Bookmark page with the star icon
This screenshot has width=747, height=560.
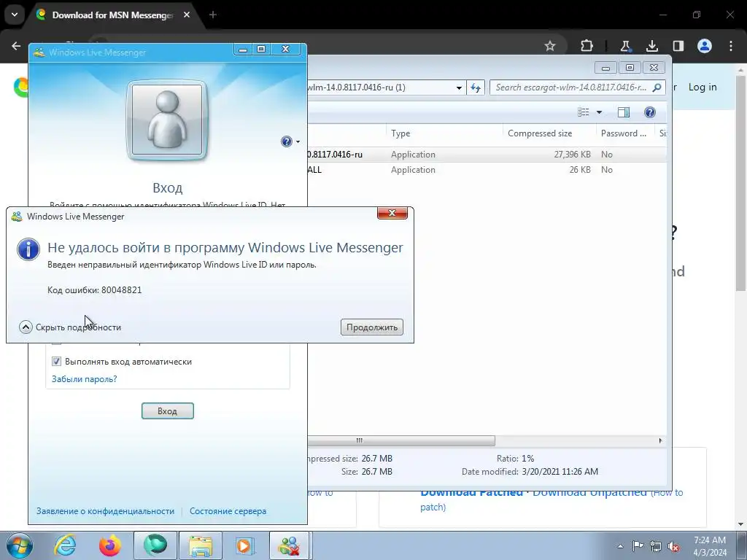(x=550, y=46)
